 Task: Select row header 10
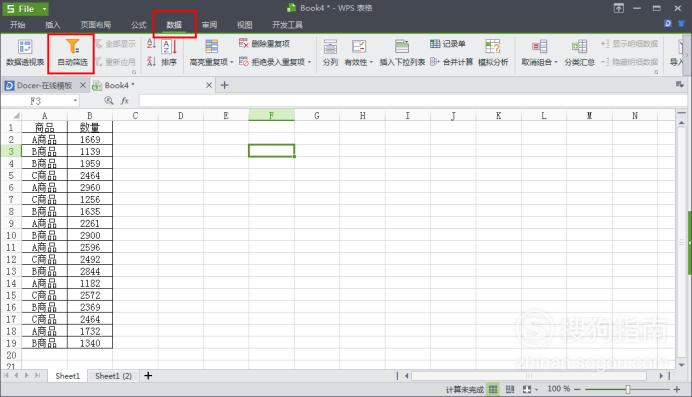pyautogui.click(x=11, y=236)
